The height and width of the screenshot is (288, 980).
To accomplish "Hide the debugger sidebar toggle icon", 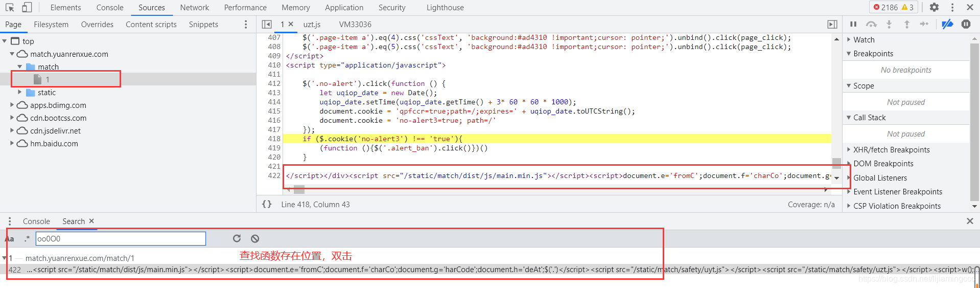I will coord(832,24).
